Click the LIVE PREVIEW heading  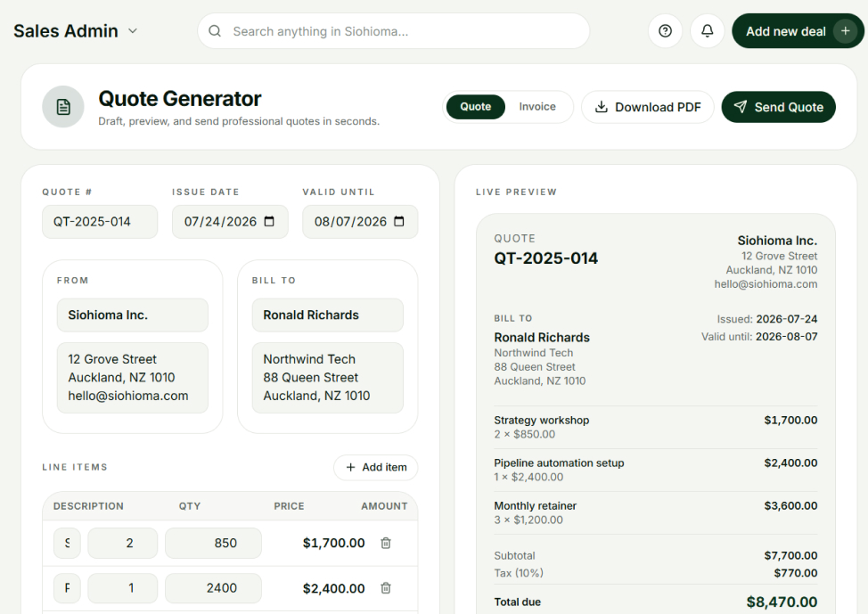point(517,192)
